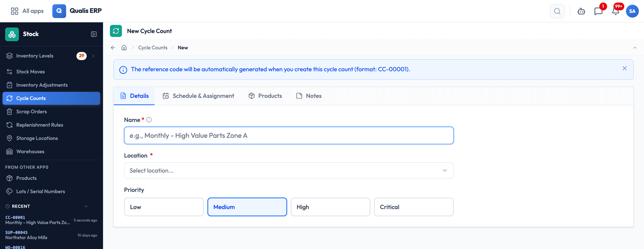Select High priority

click(x=330, y=207)
